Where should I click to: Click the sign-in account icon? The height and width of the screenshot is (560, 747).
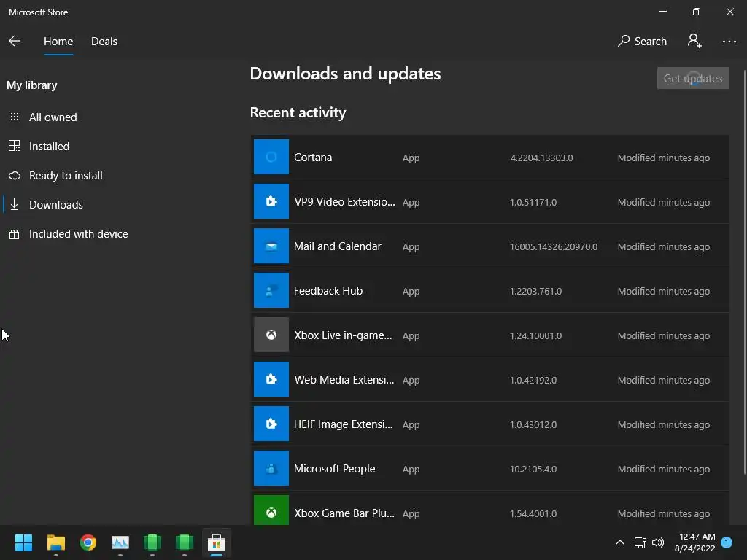(x=694, y=41)
